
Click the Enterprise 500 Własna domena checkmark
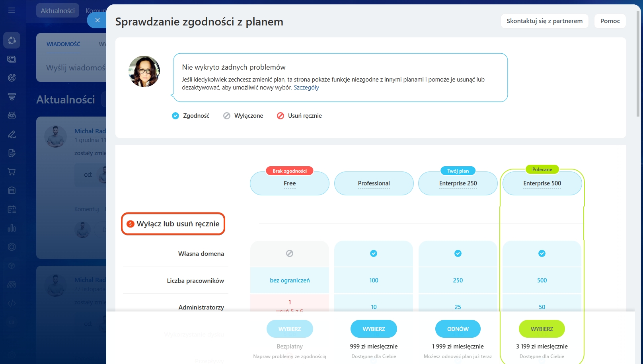tap(542, 253)
